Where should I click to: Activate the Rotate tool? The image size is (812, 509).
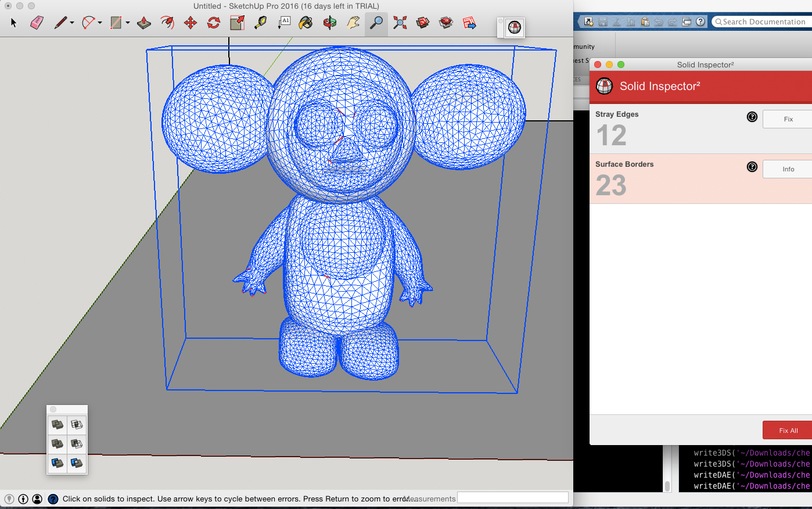click(214, 23)
